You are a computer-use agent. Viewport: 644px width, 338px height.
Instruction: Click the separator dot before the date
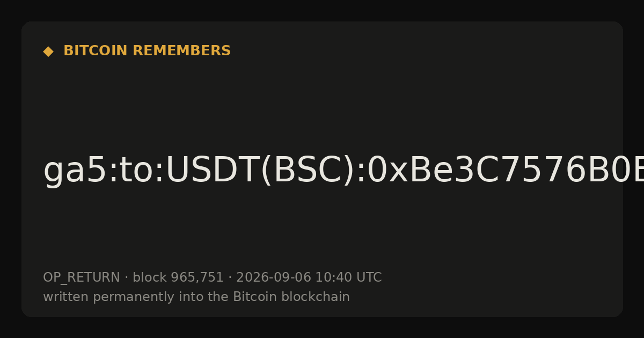pos(230,278)
